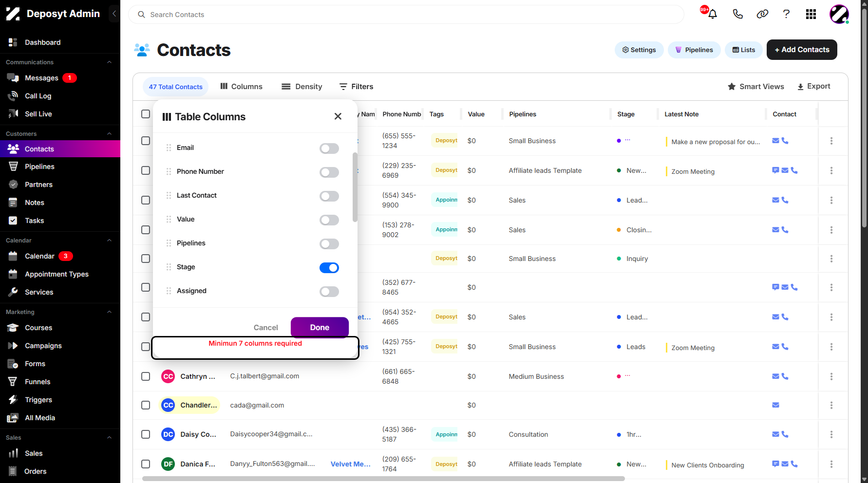This screenshot has height=483, width=868.
Task: Open row options for Daisy Cooper
Action: [831, 434]
